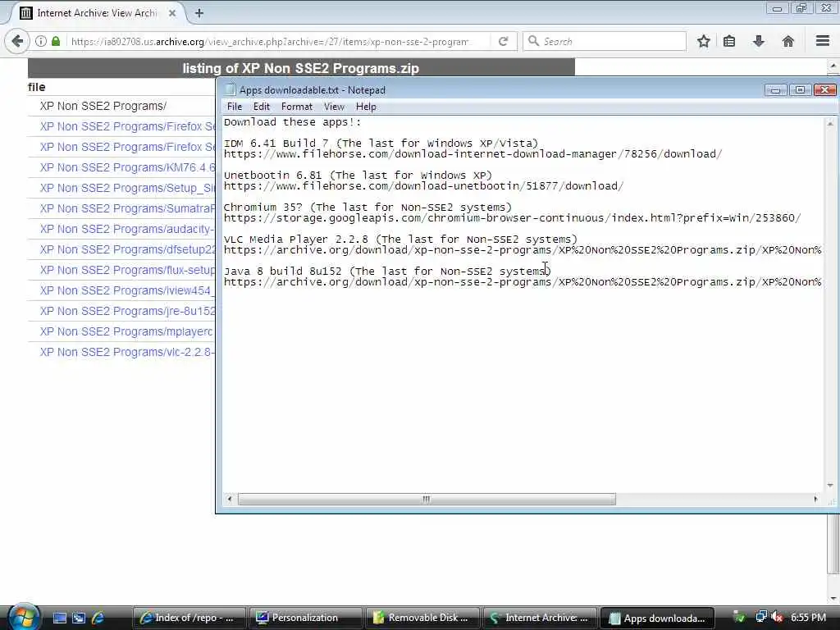Click Switch between windows quick launch icon
The height and width of the screenshot is (630, 840).
(x=78, y=618)
